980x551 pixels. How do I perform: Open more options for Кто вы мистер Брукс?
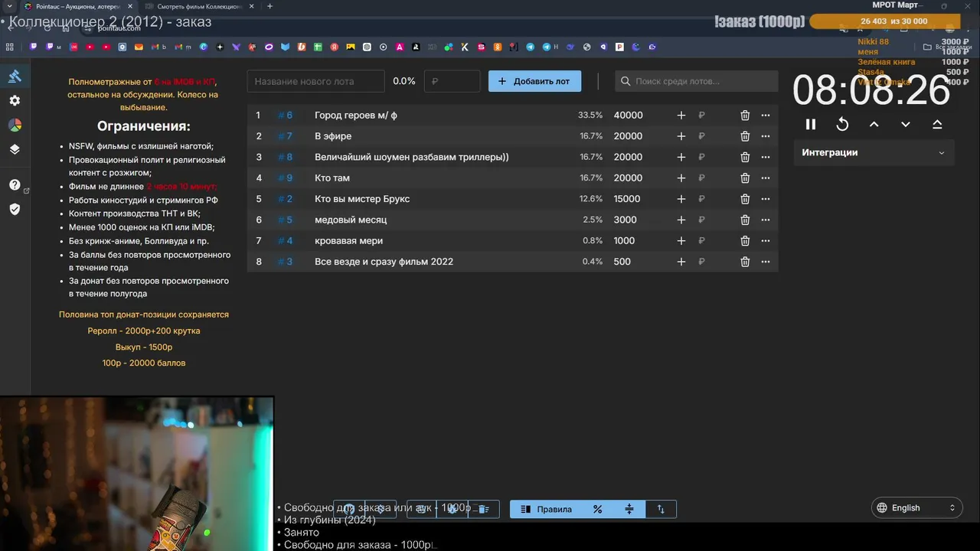coord(766,199)
